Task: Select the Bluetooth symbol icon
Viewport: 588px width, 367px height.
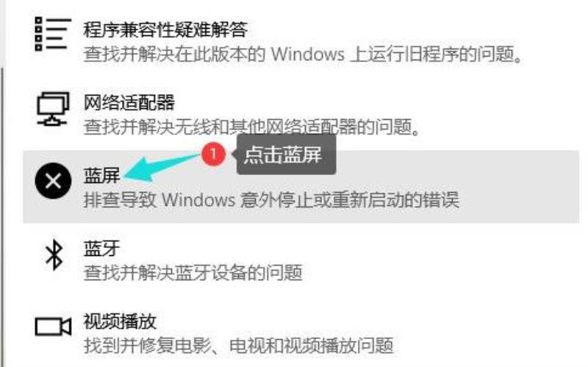Action: pyautogui.click(x=54, y=254)
